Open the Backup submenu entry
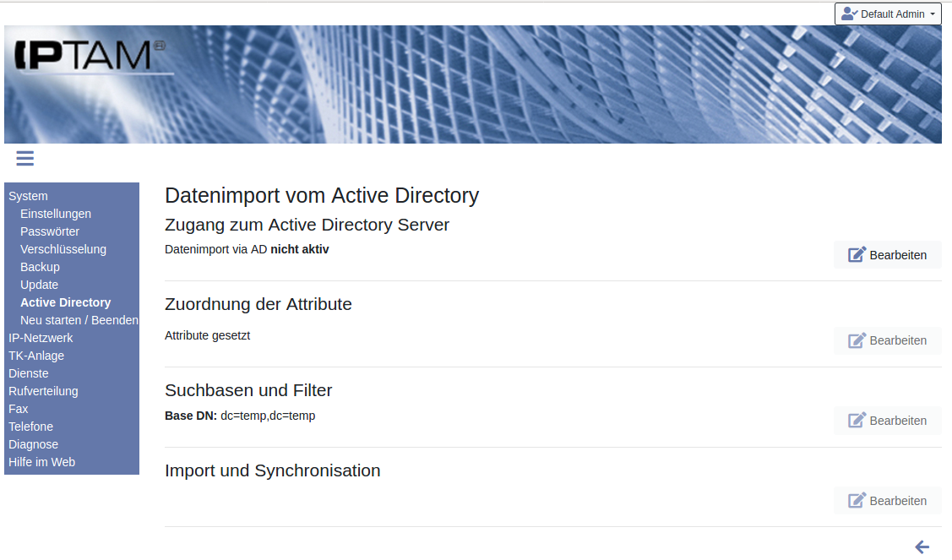The image size is (952, 560). 40,267
